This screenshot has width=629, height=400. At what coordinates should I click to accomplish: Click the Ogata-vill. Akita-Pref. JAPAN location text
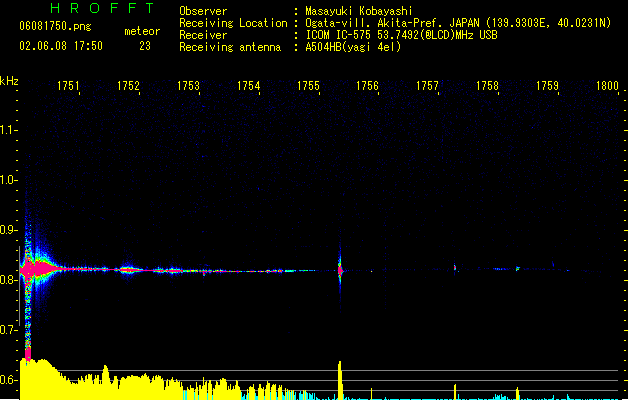(x=458, y=23)
